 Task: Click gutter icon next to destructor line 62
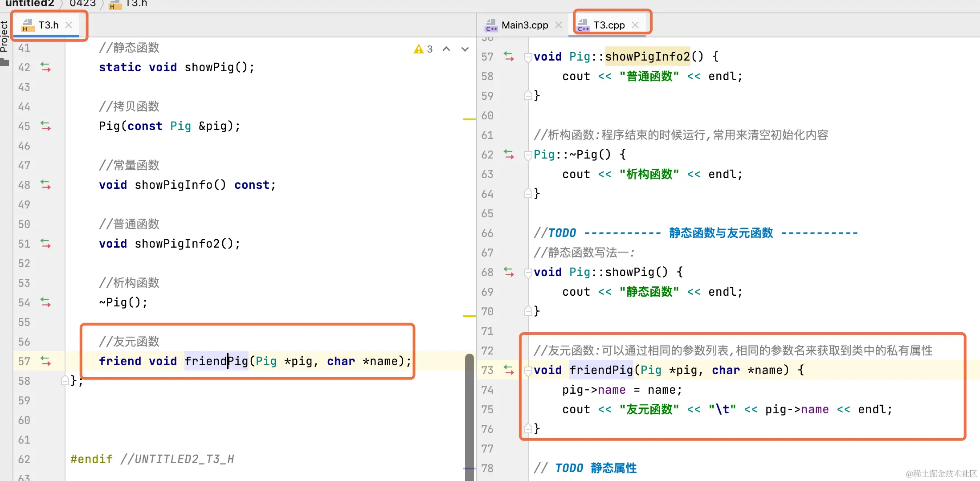coord(509,155)
